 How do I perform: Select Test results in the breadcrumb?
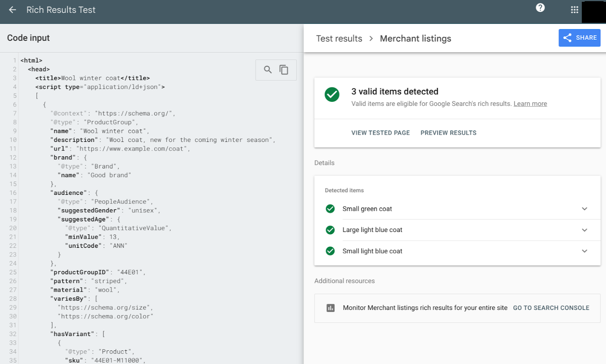pos(339,38)
